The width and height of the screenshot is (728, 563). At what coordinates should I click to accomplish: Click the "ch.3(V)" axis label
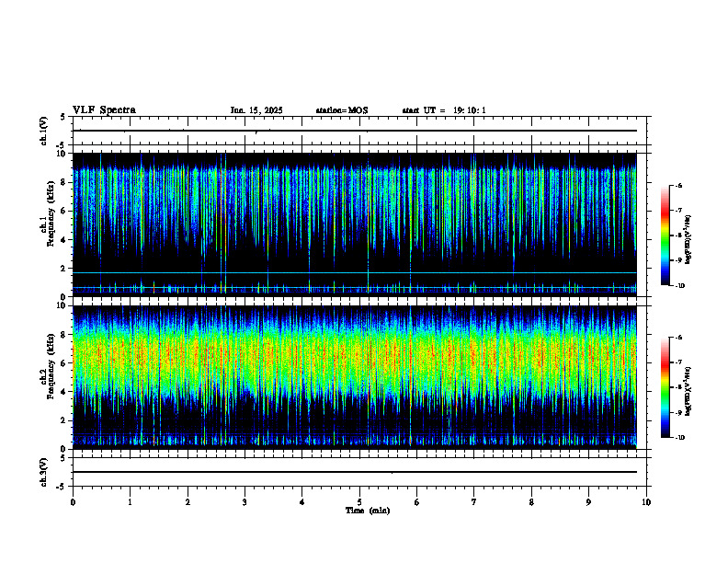(44, 473)
